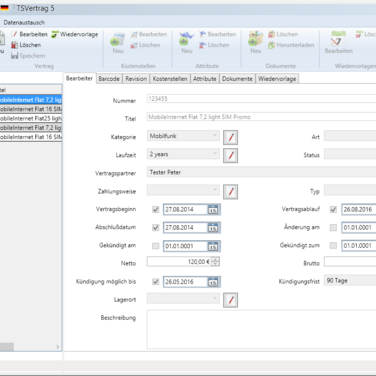Switch to the Kostenstellen tab
Screen dimensions: 376x376
pos(170,79)
